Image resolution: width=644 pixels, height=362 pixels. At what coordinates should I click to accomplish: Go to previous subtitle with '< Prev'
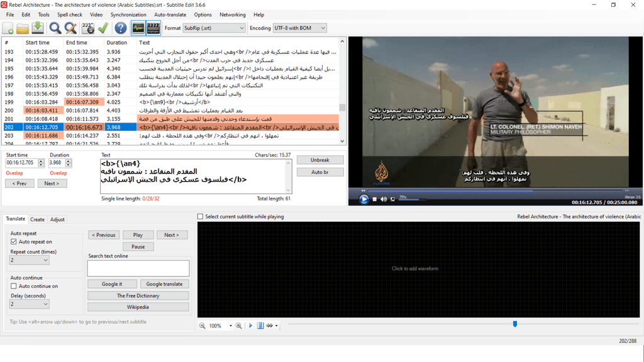point(19,184)
